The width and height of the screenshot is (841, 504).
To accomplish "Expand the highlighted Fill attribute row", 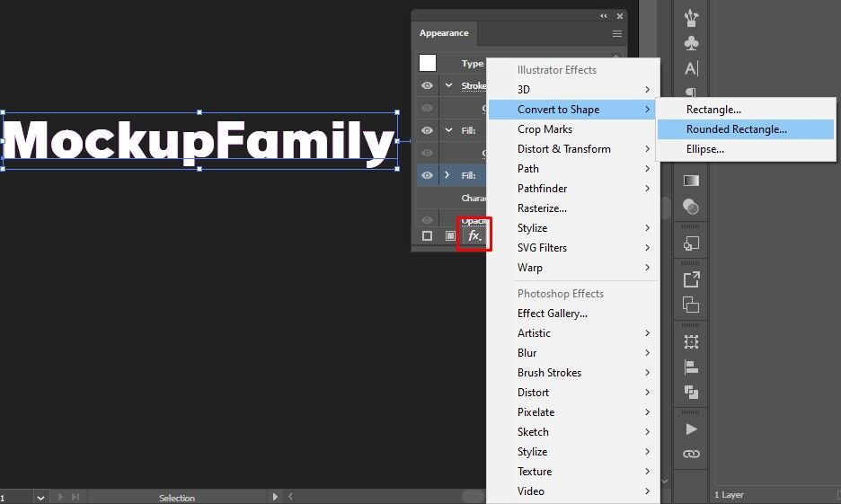I will point(447,175).
